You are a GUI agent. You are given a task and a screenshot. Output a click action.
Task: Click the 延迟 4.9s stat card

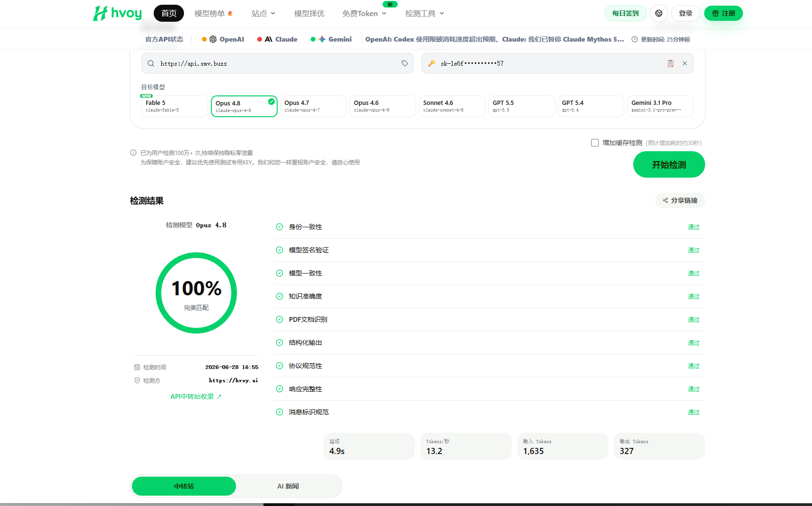[369, 446]
